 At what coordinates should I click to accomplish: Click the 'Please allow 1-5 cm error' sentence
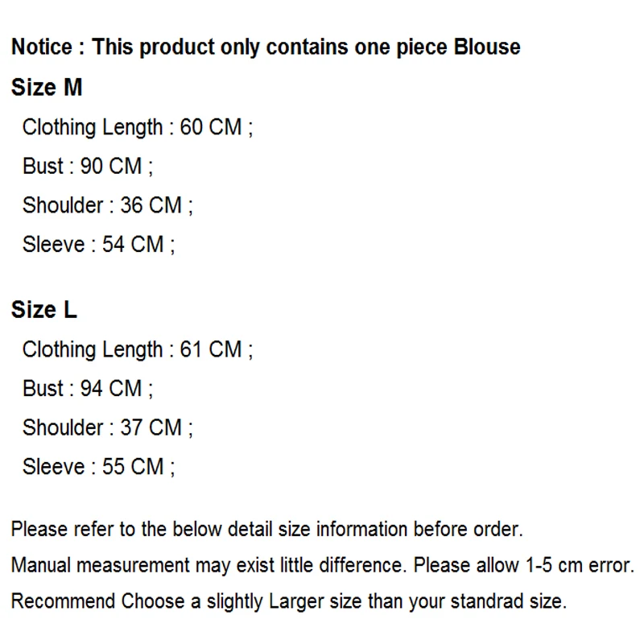524,565
